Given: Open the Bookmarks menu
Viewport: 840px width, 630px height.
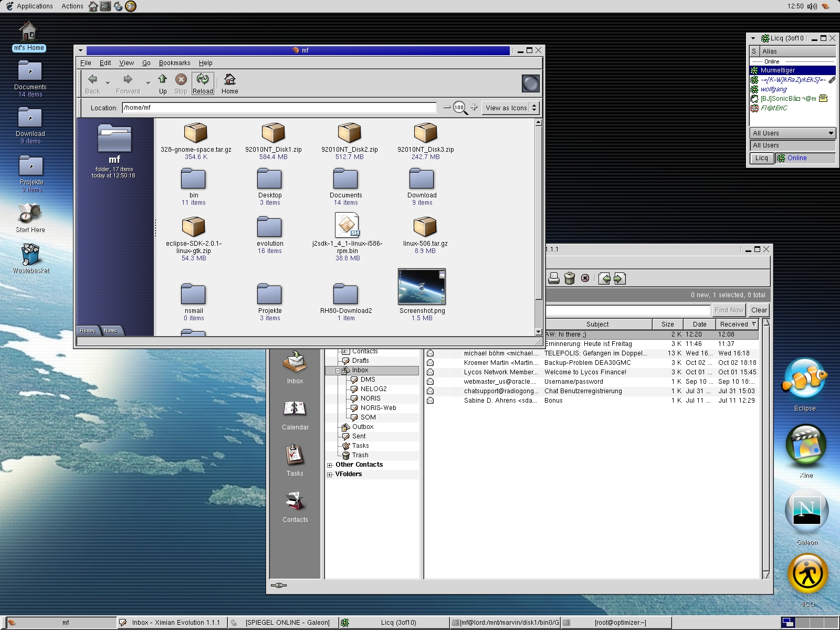Looking at the screenshot, I should tap(175, 62).
